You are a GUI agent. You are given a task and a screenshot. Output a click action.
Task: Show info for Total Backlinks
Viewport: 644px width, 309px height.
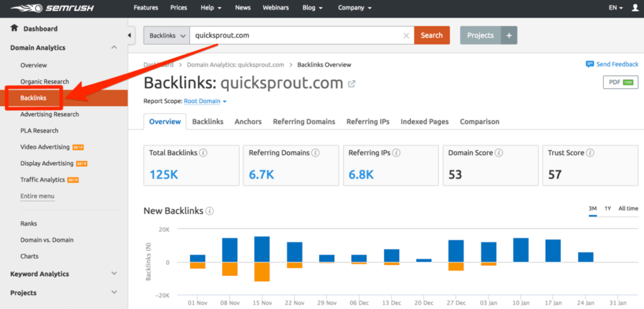[203, 153]
